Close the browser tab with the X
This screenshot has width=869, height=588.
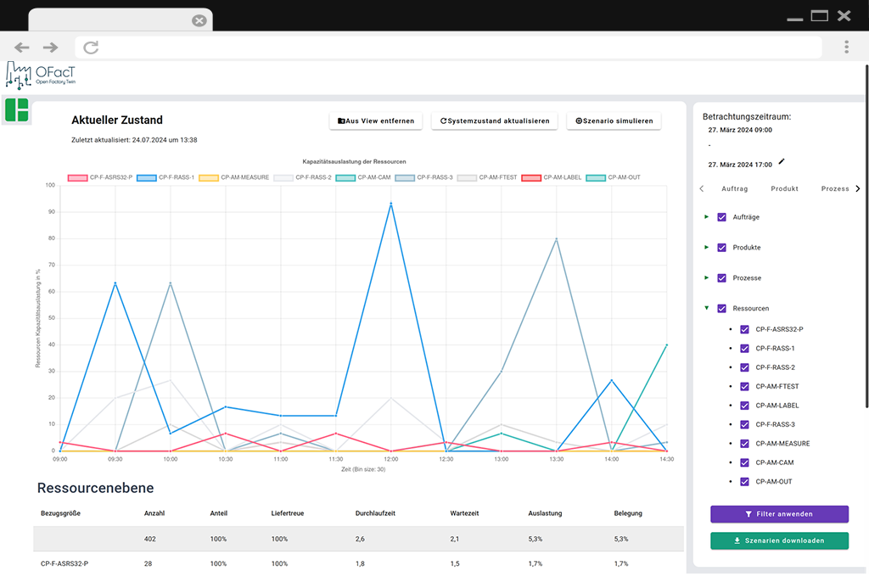point(199,20)
